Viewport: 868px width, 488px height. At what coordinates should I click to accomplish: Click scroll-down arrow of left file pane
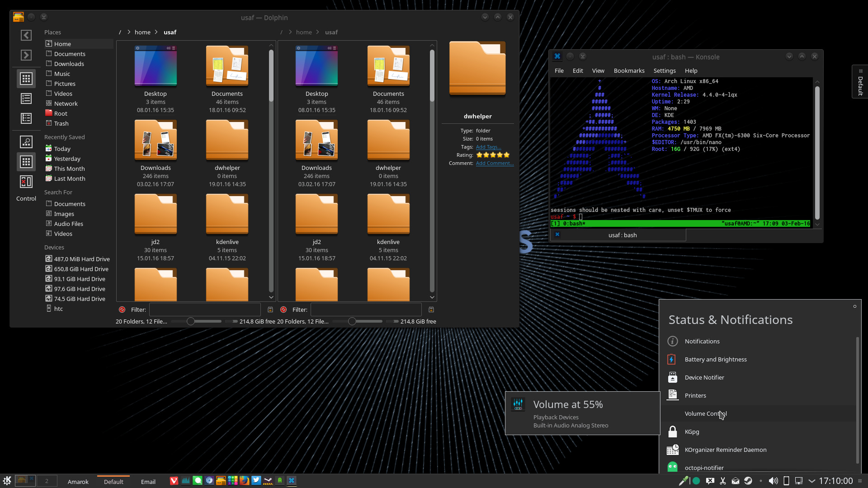pyautogui.click(x=271, y=297)
